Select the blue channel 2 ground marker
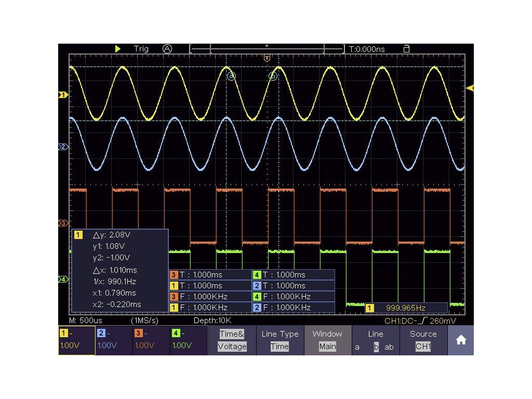This screenshot has width=532, height=399. click(63, 147)
